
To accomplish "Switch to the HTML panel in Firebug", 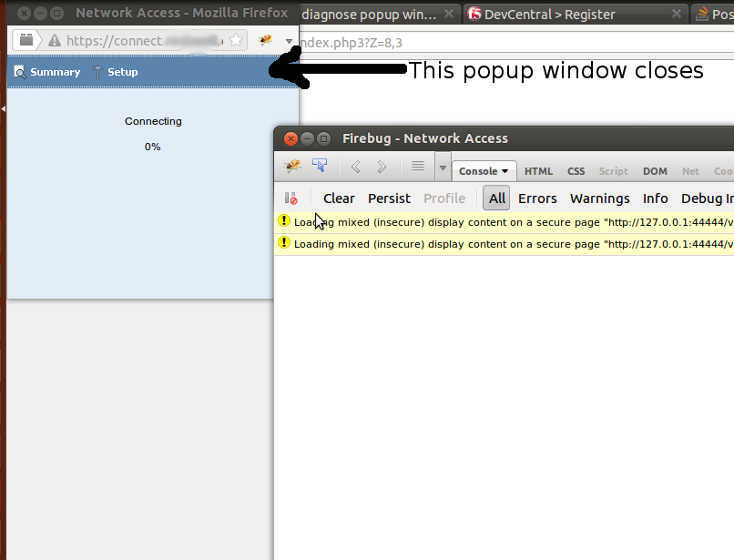I will click(x=538, y=171).
